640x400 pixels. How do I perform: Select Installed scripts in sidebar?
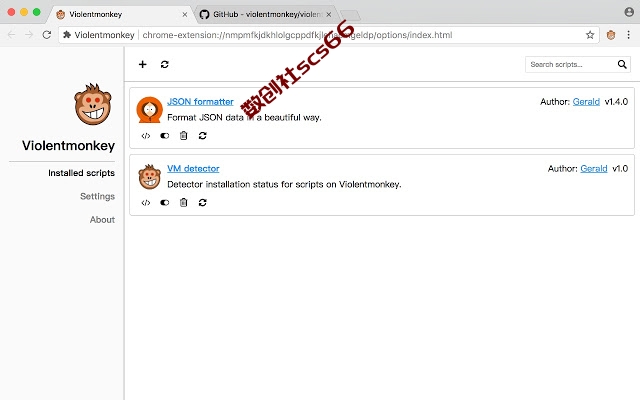click(x=81, y=173)
